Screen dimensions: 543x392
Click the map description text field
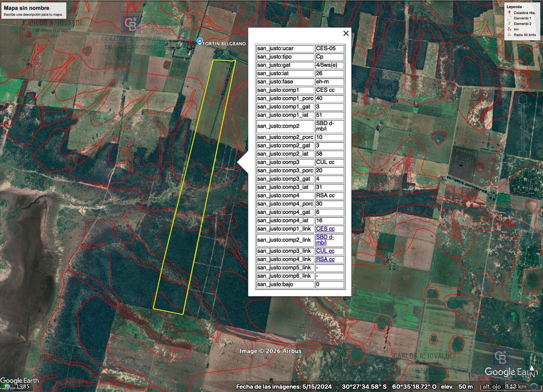(33, 15)
